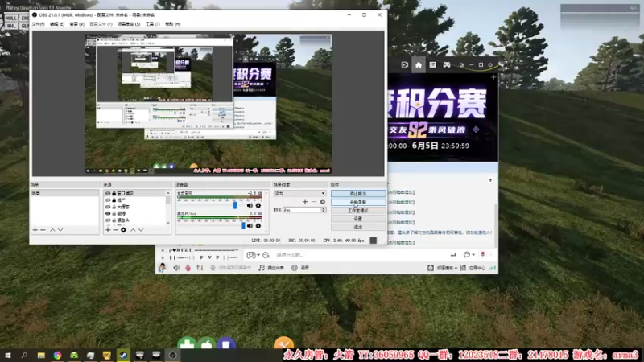The height and width of the screenshot is (362, 644).
Task: Open the third (V) menu in OBS
Action: tap(76, 24)
